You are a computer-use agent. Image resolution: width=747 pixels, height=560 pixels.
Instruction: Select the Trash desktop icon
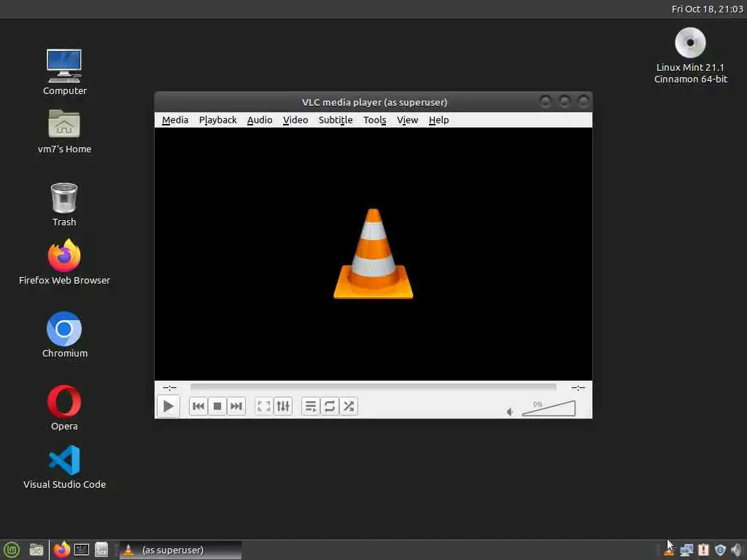64,204
